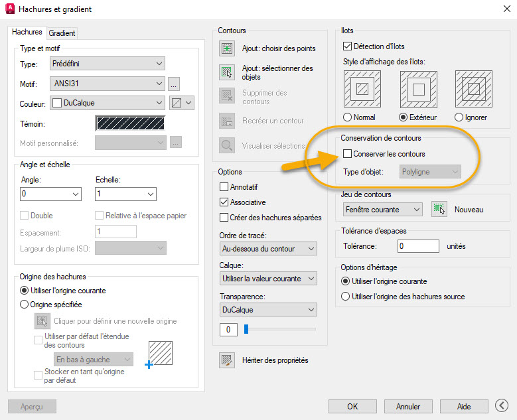517x420 pixels.
Task: Toggle the Annotatif checkbox
Action: pos(224,187)
